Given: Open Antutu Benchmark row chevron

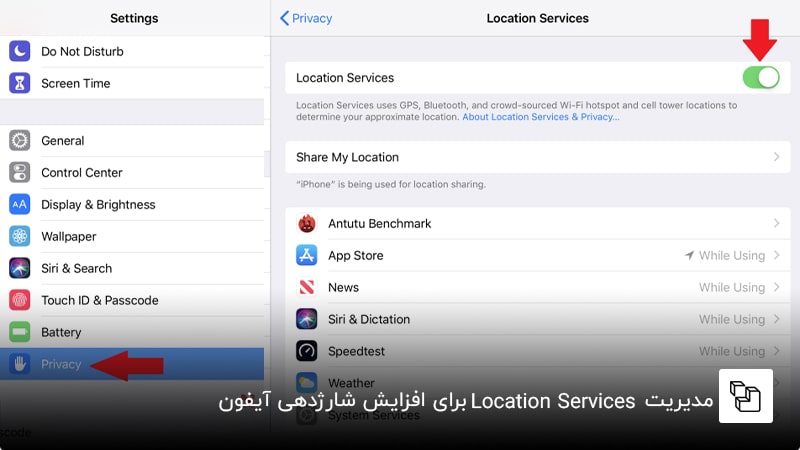Looking at the screenshot, I should [777, 223].
